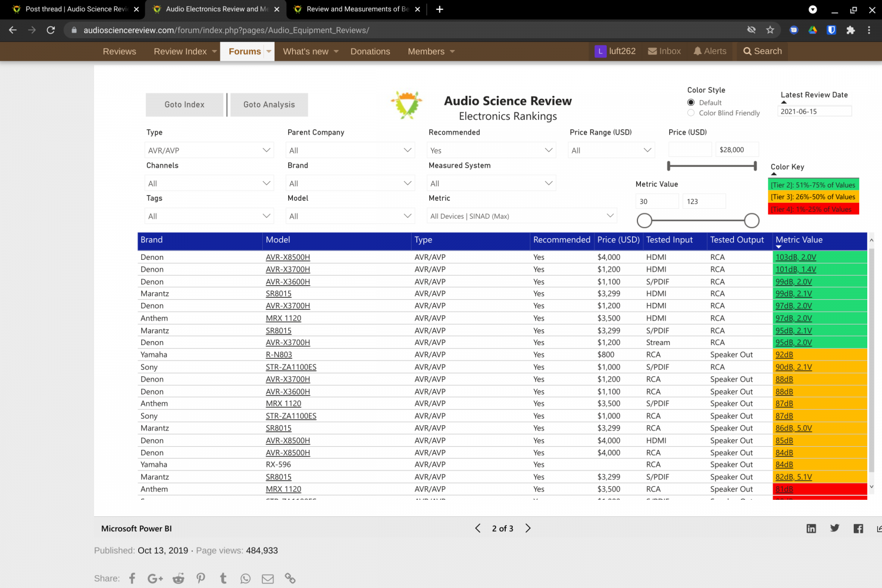This screenshot has height=588, width=882.
Task: Open Alerts link
Action: click(710, 51)
